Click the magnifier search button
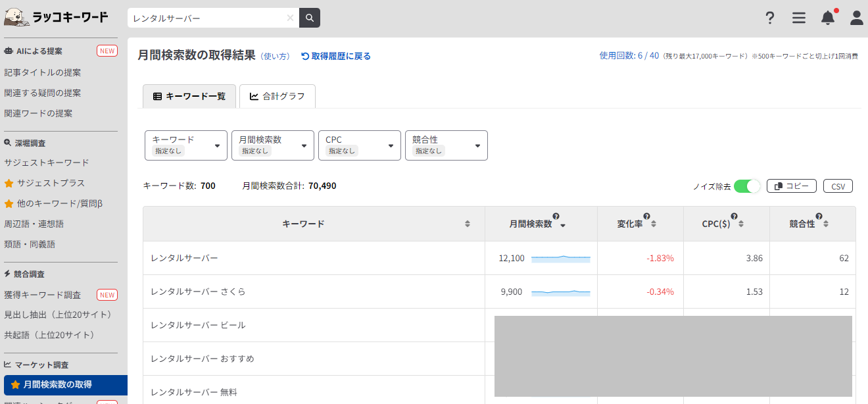Viewport: 868px width, 404px height. click(x=309, y=18)
